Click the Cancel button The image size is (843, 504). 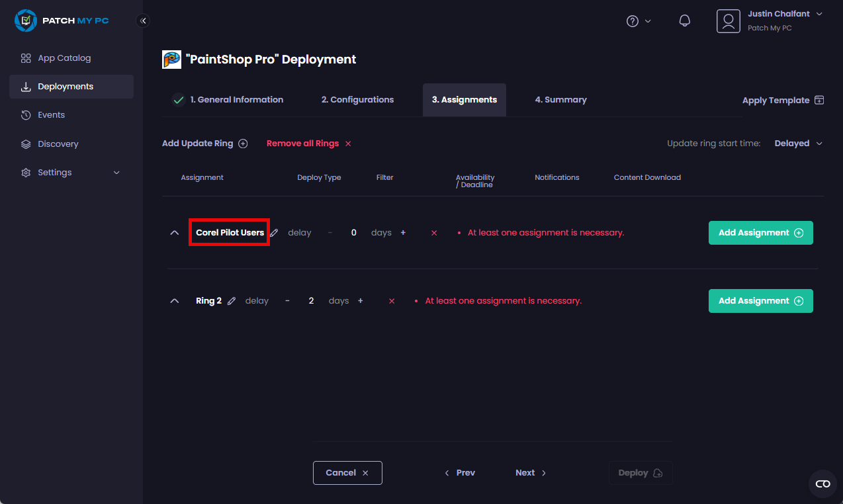click(x=347, y=473)
